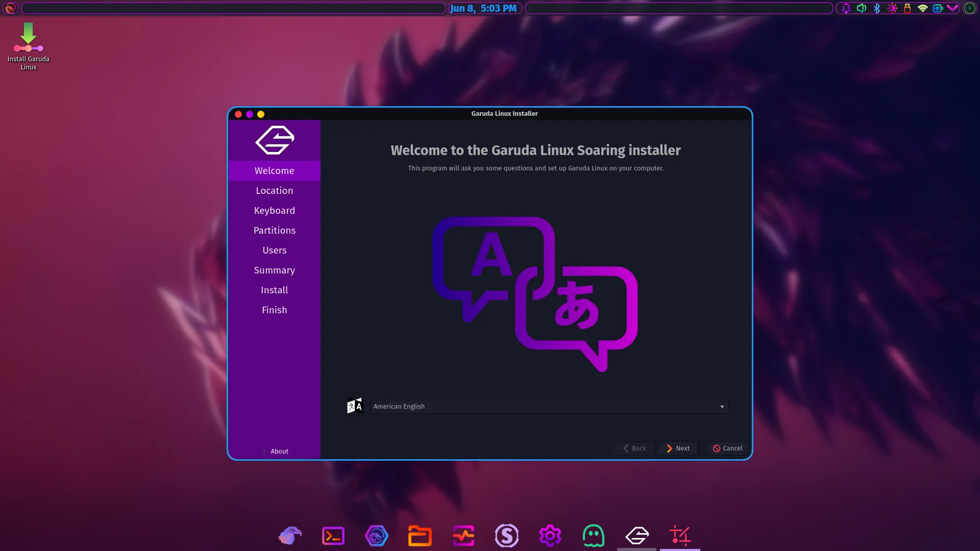Click the Garuda logo in installer sidebar

(275, 140)
